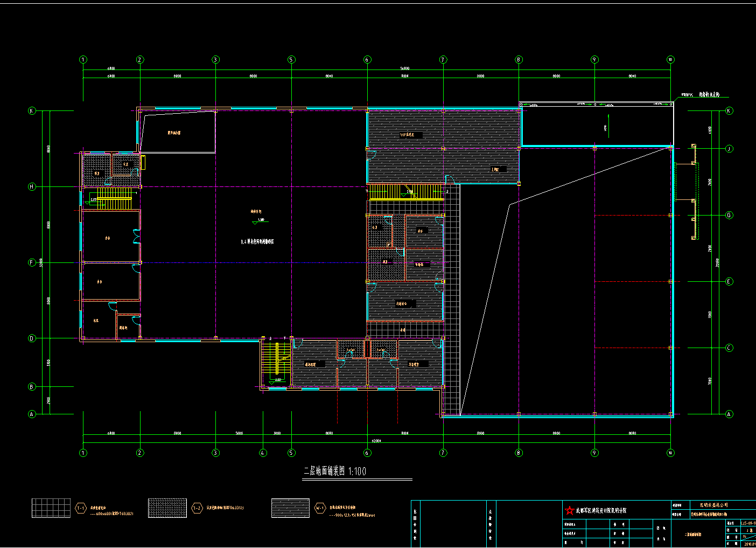Click the axis bubble numbered 4
The width and height of the screenshot is (756, 548).
pos(263,453)
